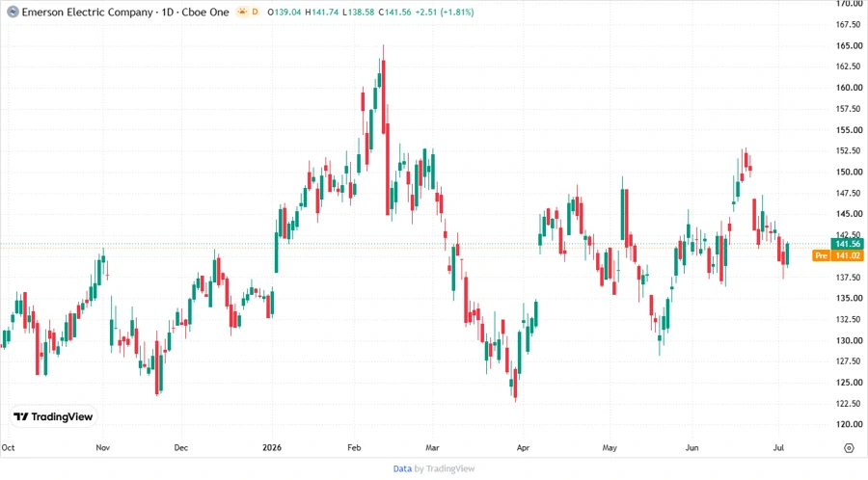
Task: Click the 167.50 price axis label
Action: pos(849,25)
